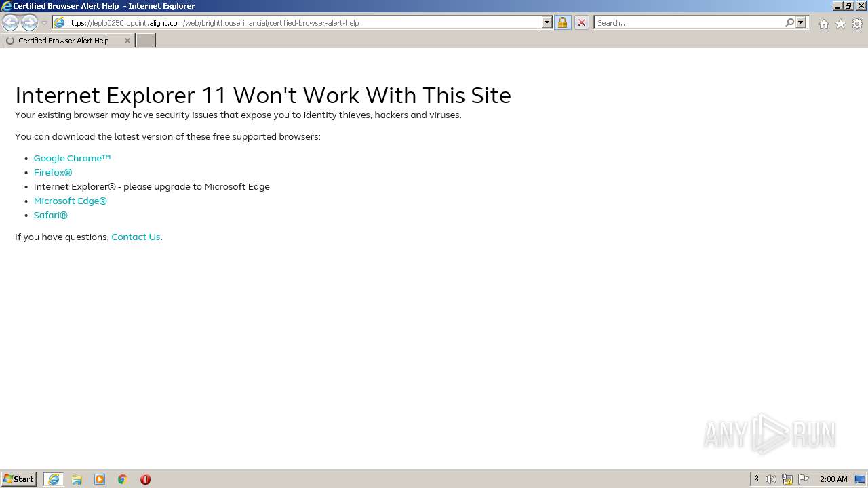This screenshot has width=868, height=488.
Task: Stop loading with the red X button
Action: [x=581, y=23]
